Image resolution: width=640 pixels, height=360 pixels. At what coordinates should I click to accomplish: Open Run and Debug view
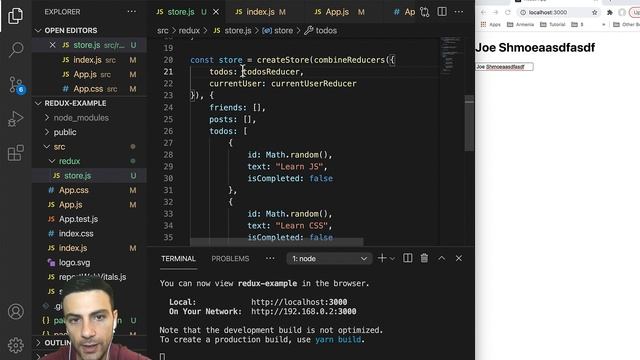[x=16, y=119]
